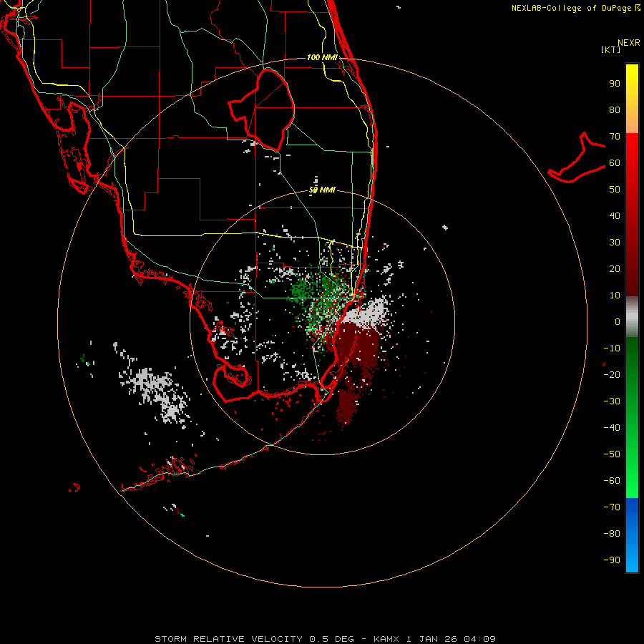The image size is (644, 644).
Task: Click the 70 value on the velocity scale
Action: click(x=615, y=137)
